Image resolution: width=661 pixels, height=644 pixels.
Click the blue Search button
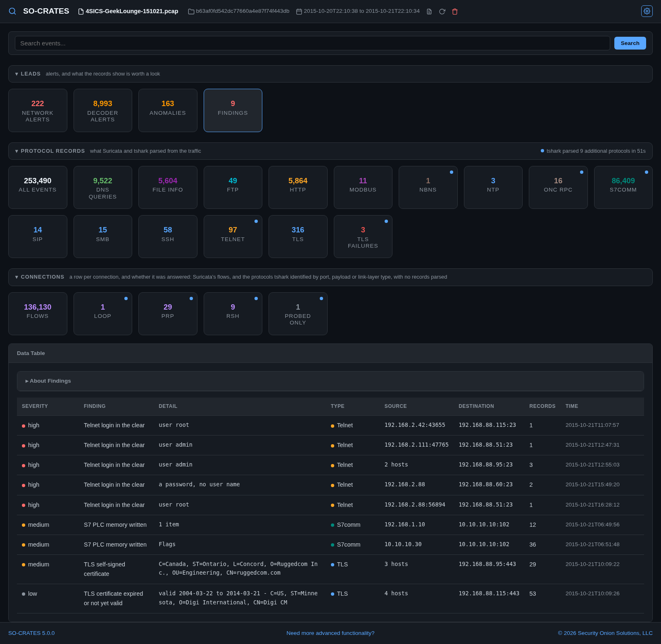click(630, 43)
